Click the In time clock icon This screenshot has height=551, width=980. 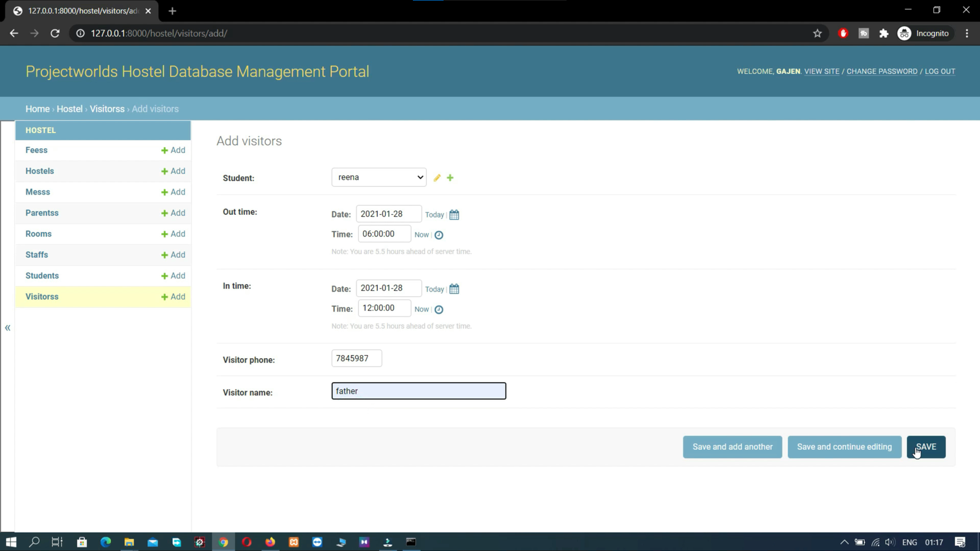(x=439, y=310)
